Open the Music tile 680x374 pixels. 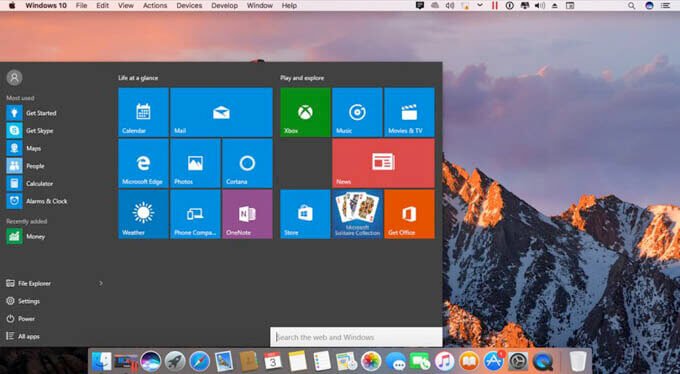click(x=357, y=112)
